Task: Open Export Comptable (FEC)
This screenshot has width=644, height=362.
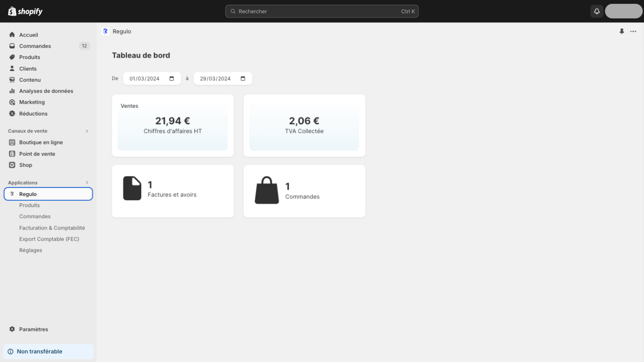Action: pyautogui.click(x=48, y=239)
